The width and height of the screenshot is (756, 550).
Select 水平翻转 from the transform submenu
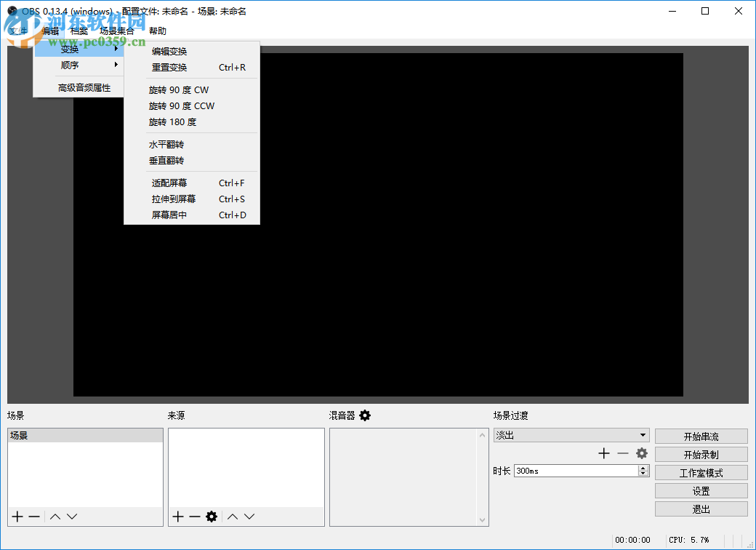168,145
